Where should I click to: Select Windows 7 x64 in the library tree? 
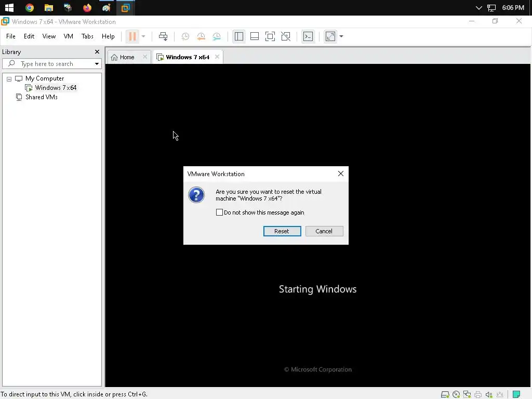(56, 87)
